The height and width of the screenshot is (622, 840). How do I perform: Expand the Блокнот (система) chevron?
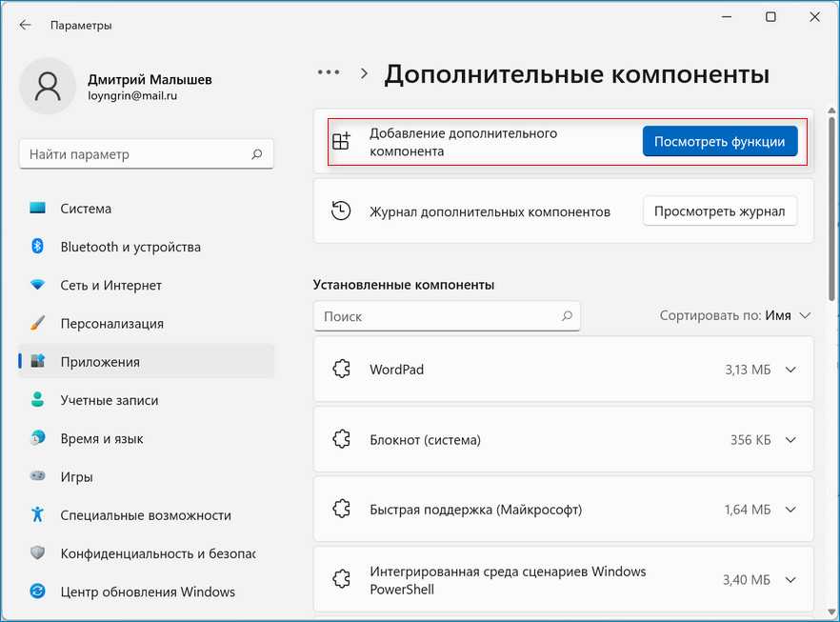(x=790, y=440)
